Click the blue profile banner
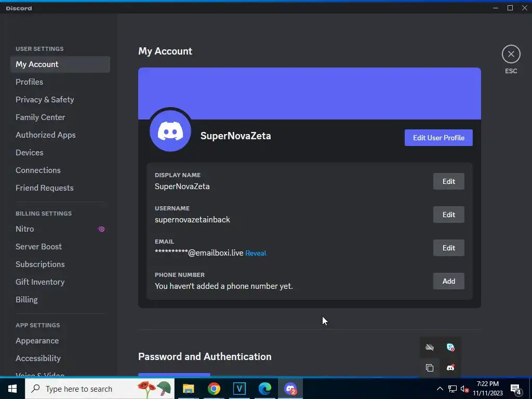 pyautogui.click(x=310, y=94)
